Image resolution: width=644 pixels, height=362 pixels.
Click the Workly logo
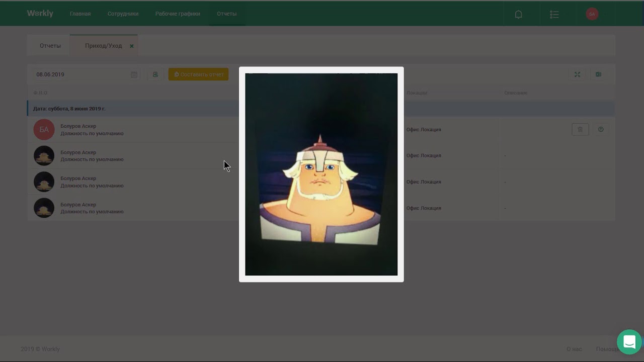pyautogui.click(x=40, y=14)
